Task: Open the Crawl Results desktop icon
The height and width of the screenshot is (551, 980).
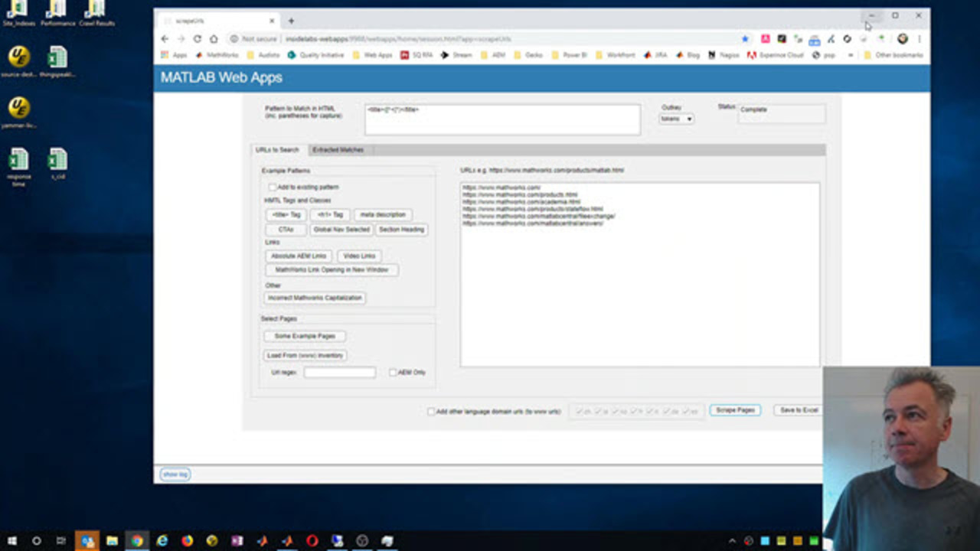Action: tap(96, 13)
